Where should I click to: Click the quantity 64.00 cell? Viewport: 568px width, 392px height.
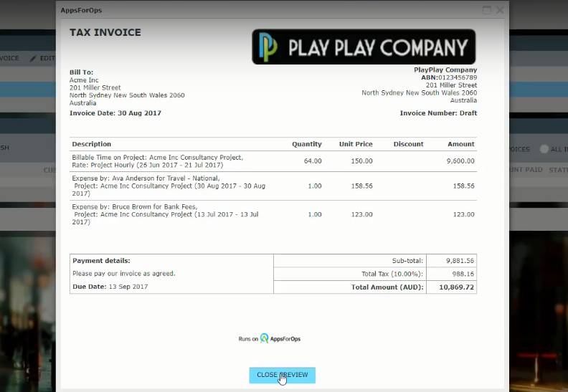point(313,161)
